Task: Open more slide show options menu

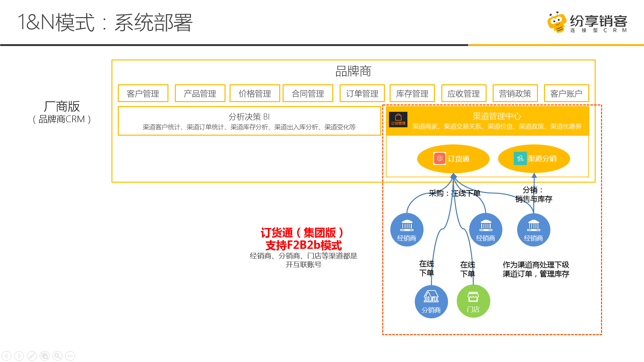Action: [x=70, y=356]
